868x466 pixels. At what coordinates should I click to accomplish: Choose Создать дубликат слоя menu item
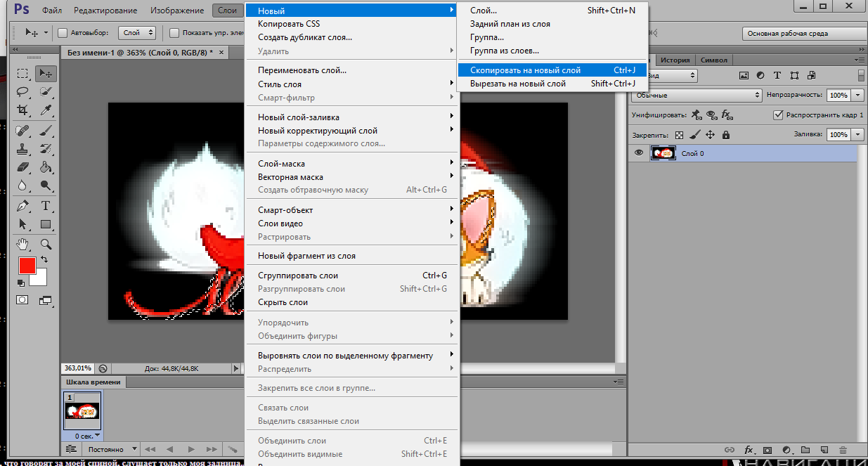[305, 37]
